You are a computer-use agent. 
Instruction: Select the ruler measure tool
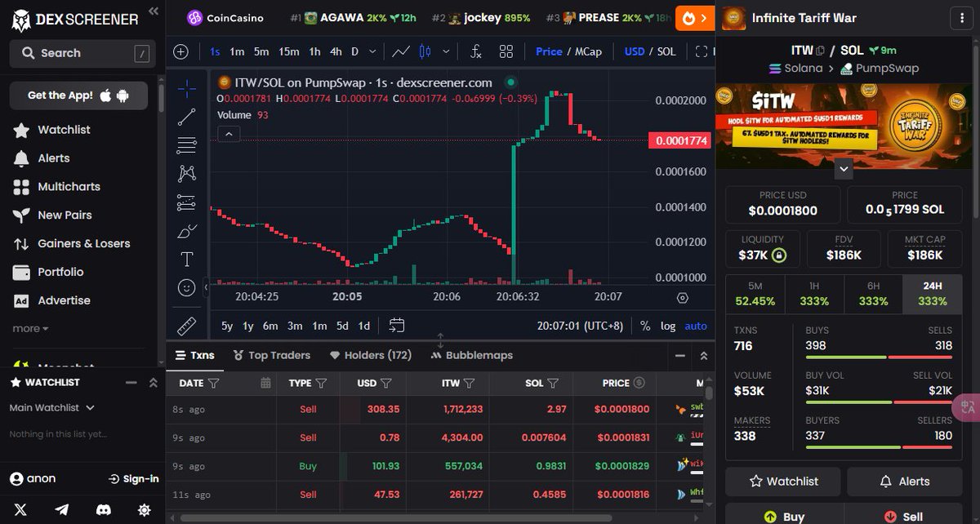[186, 326]
